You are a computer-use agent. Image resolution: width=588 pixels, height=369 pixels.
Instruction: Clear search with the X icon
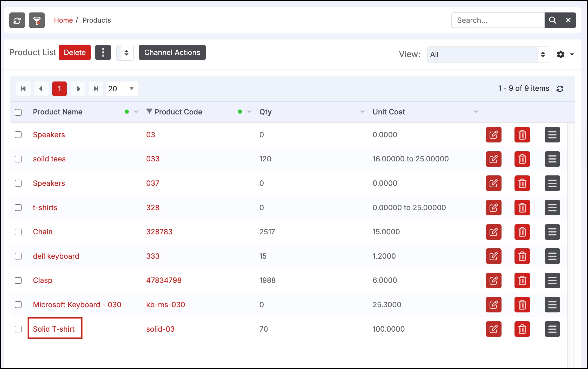point(568,20)
